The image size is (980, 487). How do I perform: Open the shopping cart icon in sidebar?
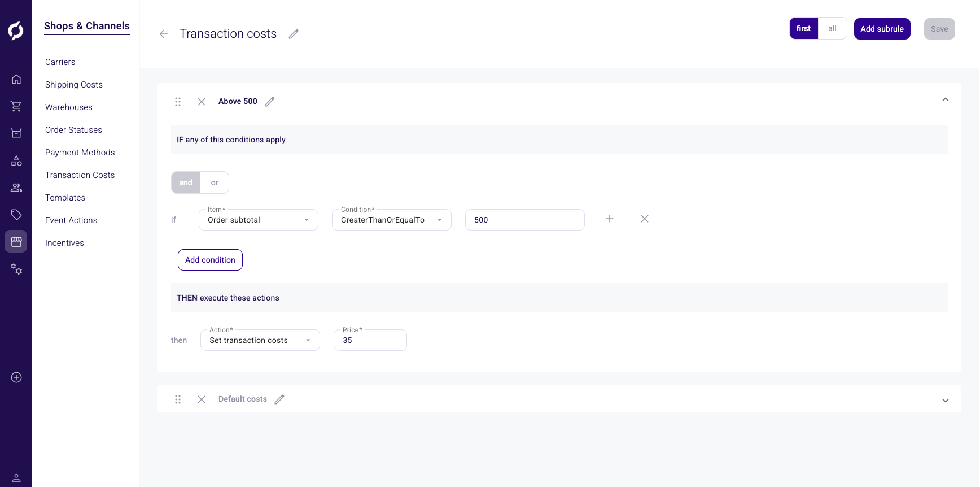pos(16,106)
